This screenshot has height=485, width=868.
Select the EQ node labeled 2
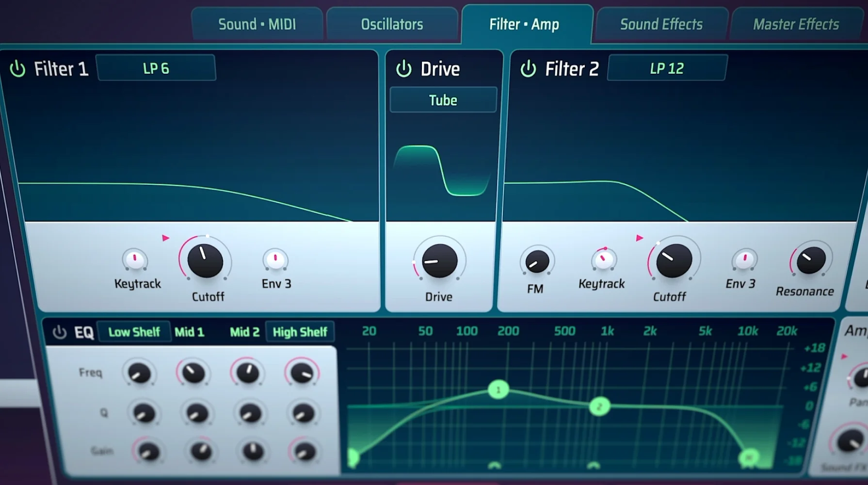(600, 406)
